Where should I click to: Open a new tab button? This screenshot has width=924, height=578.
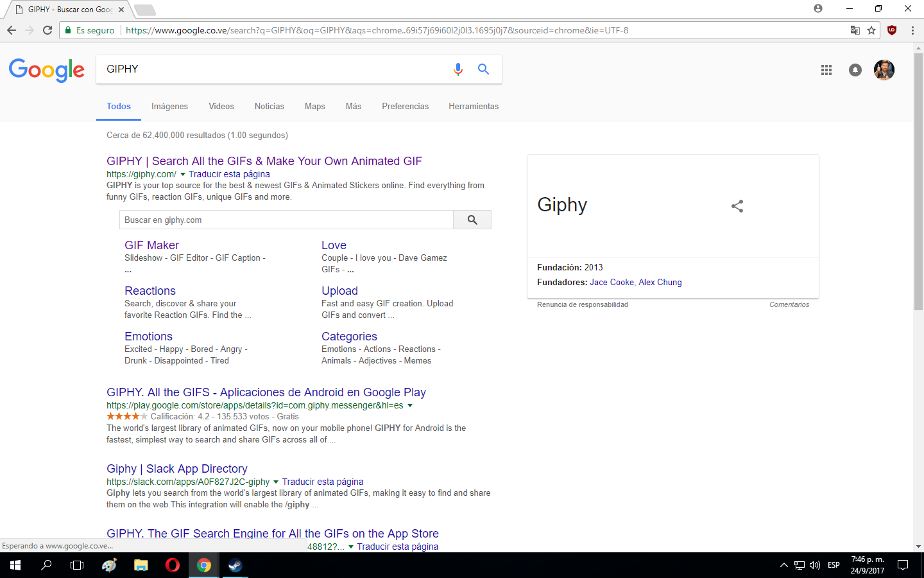(145, 10)
